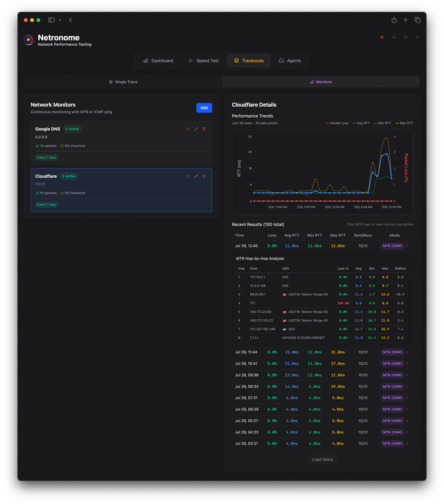
Task: Click AS13335 CLOUDFLARENET in hop 8
Action: pyautogui.click(x=303, y=338)
